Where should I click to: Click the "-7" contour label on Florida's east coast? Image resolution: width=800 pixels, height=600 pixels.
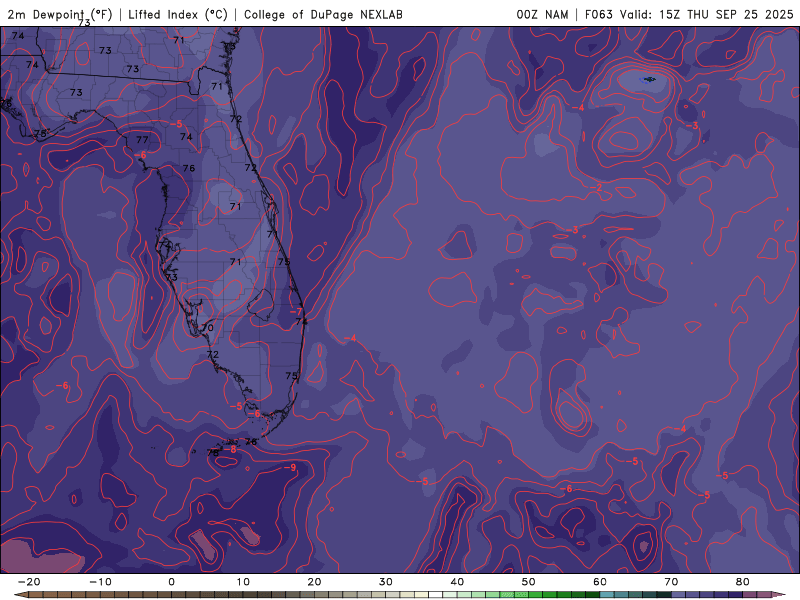point(296,311)
